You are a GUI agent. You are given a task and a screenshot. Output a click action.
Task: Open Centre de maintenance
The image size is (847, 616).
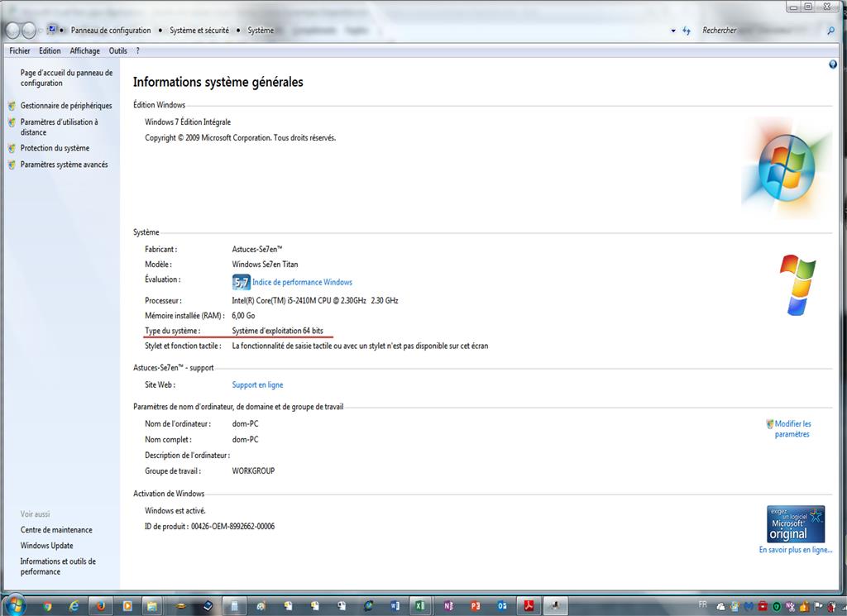point(56,530)
